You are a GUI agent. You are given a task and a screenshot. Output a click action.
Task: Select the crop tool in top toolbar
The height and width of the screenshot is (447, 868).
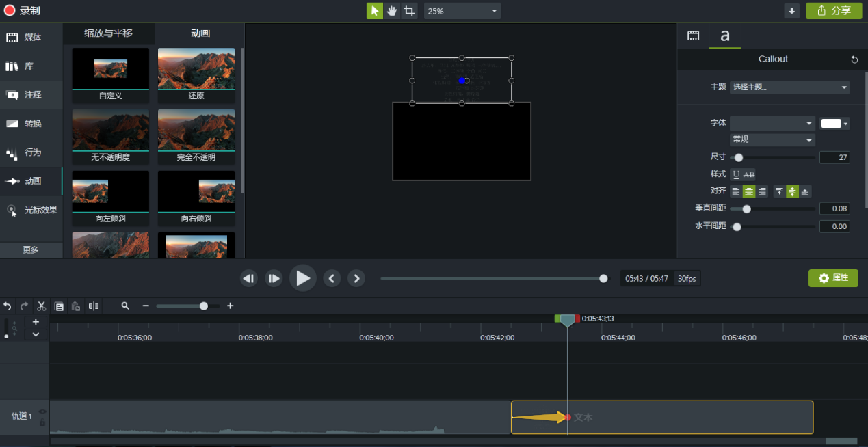coord(409,11)
